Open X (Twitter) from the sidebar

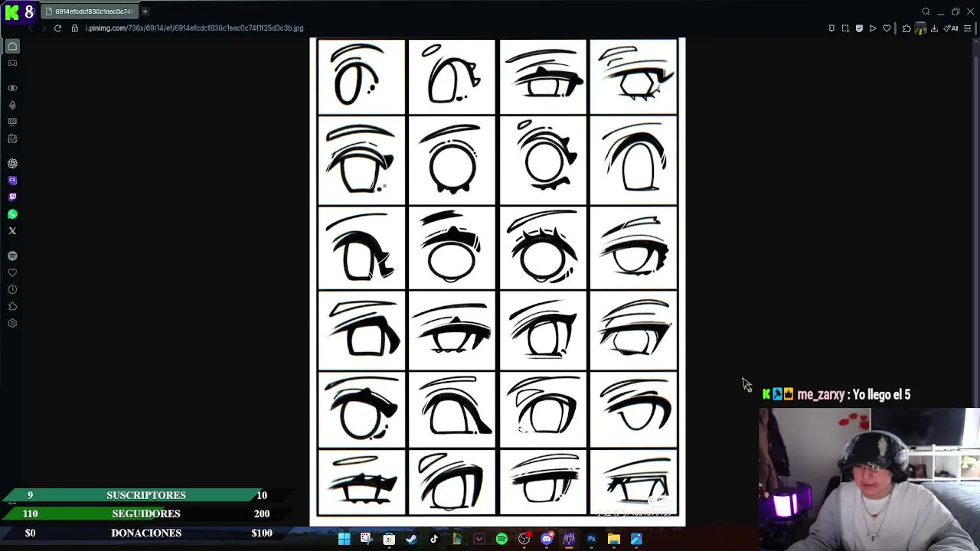pyautogui.click(x=12, y=231)
